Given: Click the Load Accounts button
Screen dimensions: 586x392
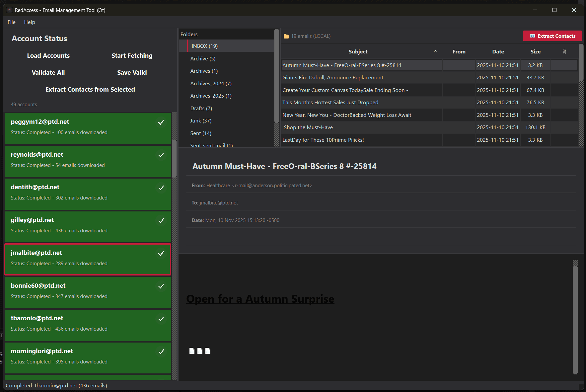Looking at the screenshot, I should (48, 55).
